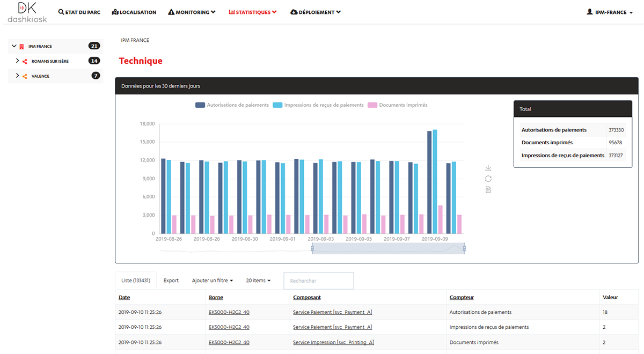Click the refresh chart data icon
This screenshot has height=354, width=644.
click(488, 178)
